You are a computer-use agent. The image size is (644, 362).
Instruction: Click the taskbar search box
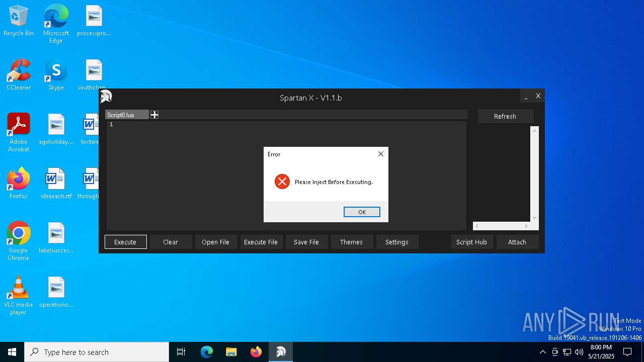pyautogui.click(x=97, y=352)
